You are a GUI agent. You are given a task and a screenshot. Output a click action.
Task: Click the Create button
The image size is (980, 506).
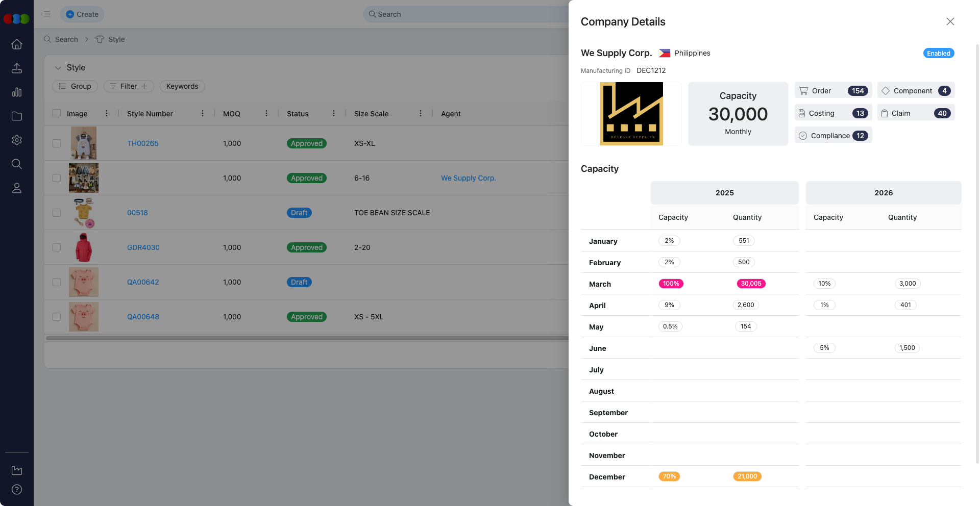click(82, 14)
